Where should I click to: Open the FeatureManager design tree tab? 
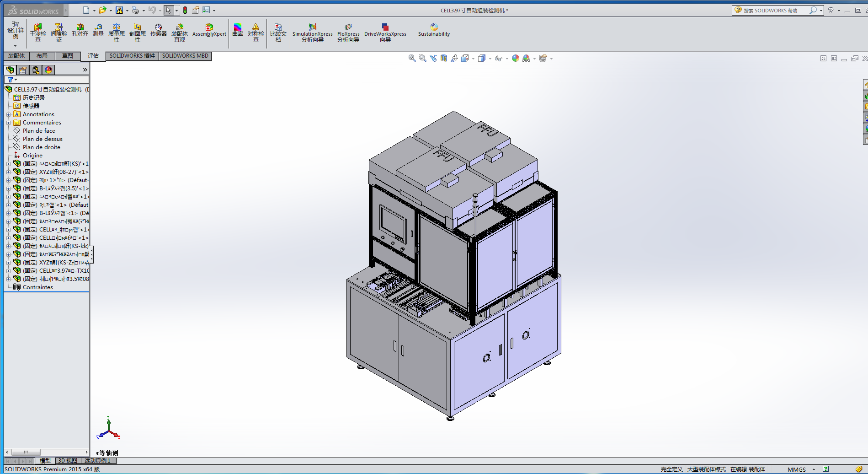(x=10, y=70)
